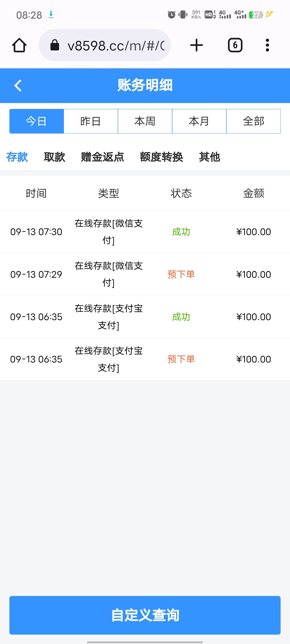This screenshot has height=644, width=290.
Task: Open the 赠金返点 category tab
Action: point(102,157)
